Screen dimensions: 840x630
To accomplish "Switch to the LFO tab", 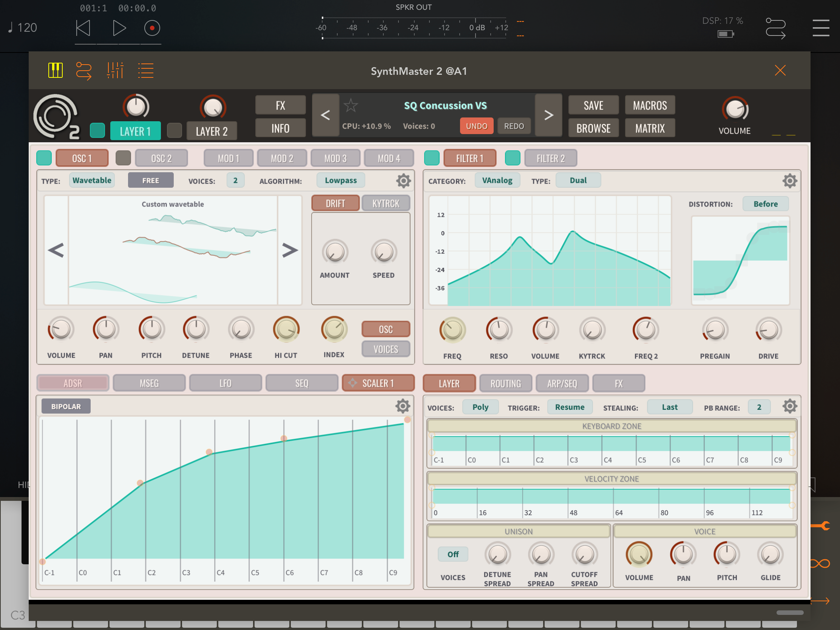I will point(225,383).
